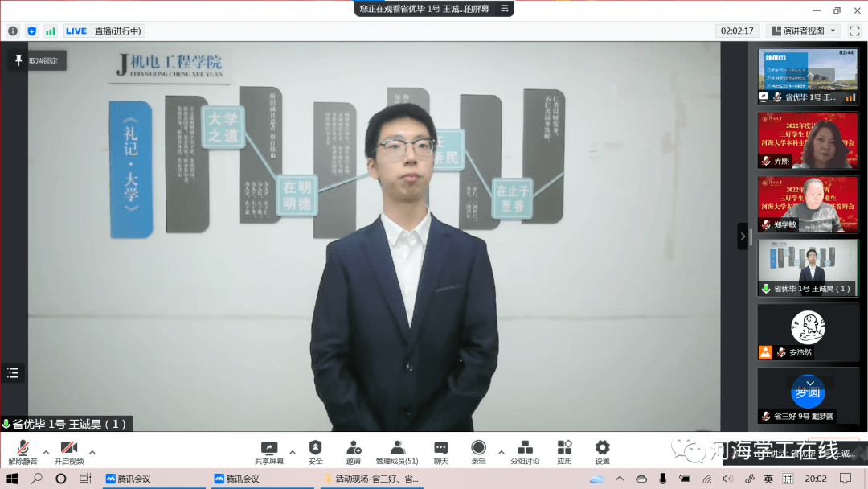Screen dimensions: 868x489
Task: Collapse participant sidebar with the arrow
Action: point(743,236)
